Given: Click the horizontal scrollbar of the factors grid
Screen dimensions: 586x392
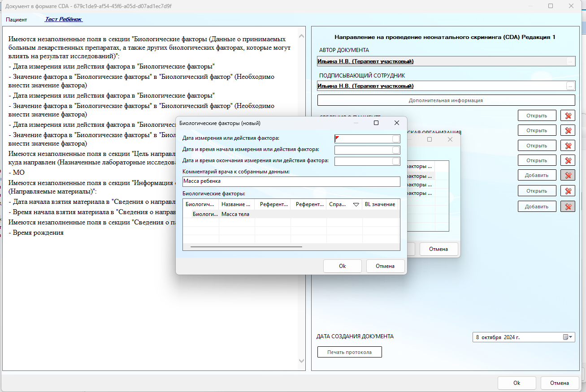Looking at the screenshot, I should 246,246.
